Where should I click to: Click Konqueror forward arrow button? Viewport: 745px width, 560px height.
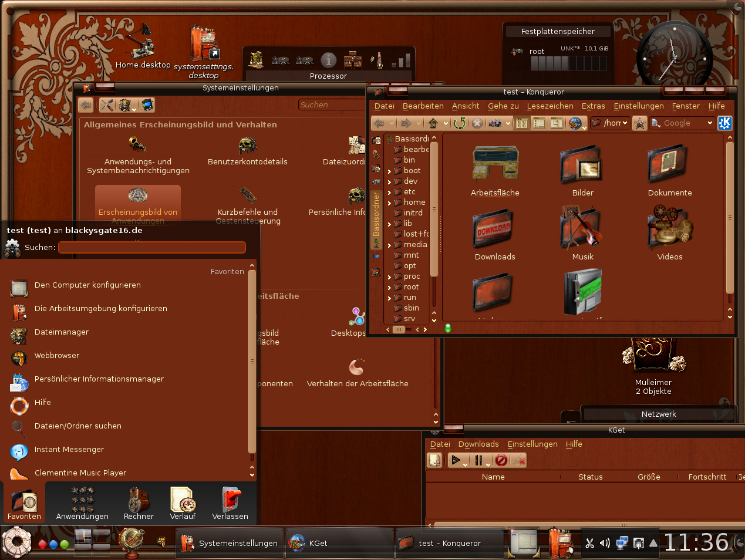pos(406,123)
